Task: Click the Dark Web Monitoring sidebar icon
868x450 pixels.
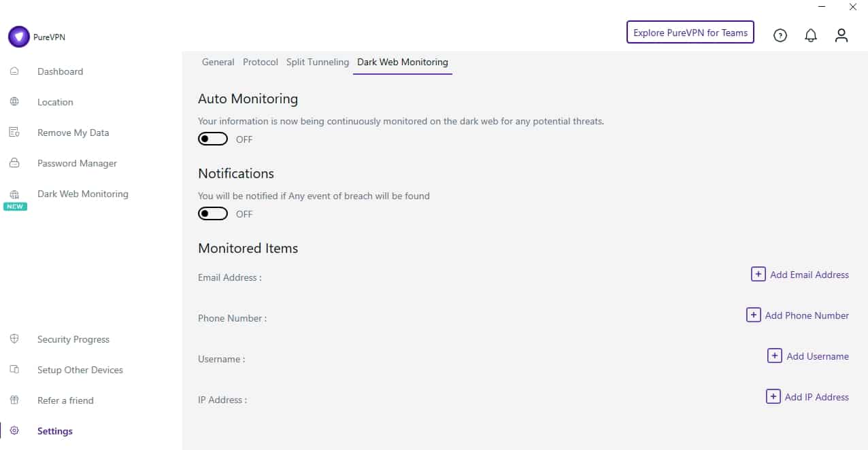Action: pos(14,194)
